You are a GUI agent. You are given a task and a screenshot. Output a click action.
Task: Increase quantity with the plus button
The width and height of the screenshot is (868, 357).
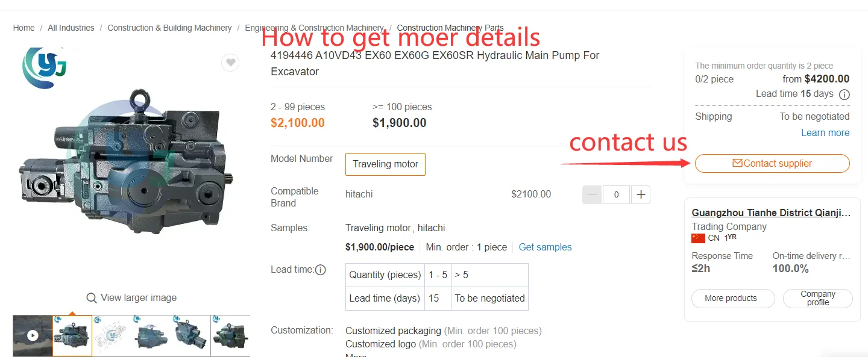point(641,194)
